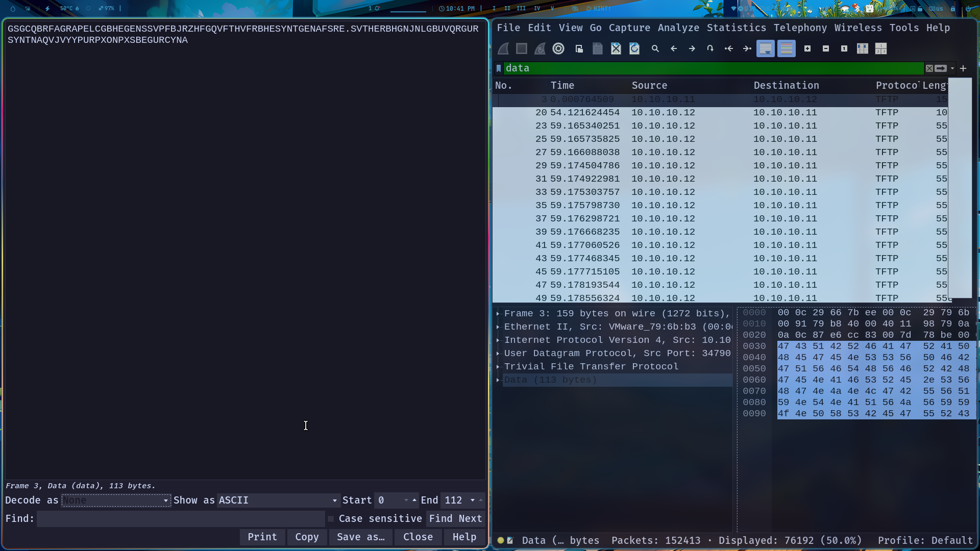Expand User Datagram Protocol row
The image size is (980, 551).
point(498,354)
